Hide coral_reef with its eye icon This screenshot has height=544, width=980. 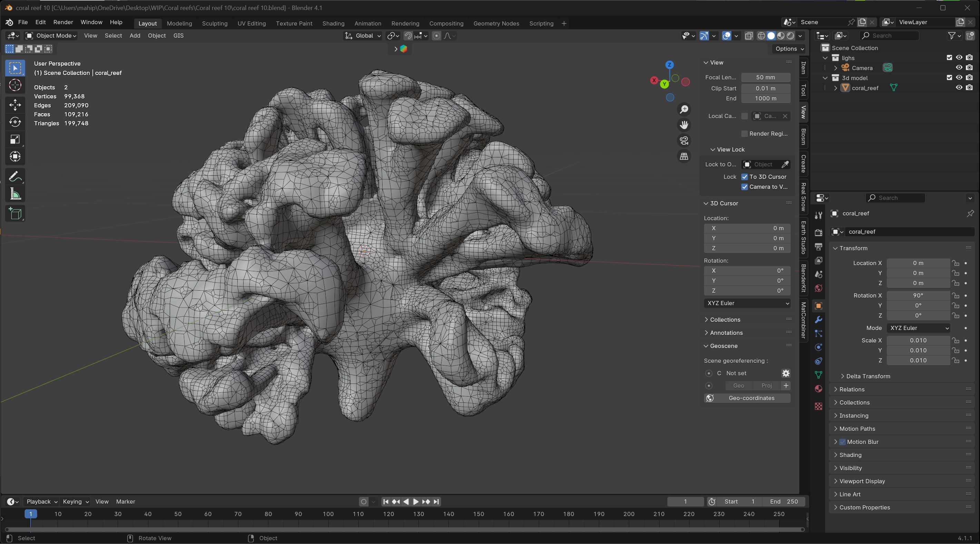point(959,88)
